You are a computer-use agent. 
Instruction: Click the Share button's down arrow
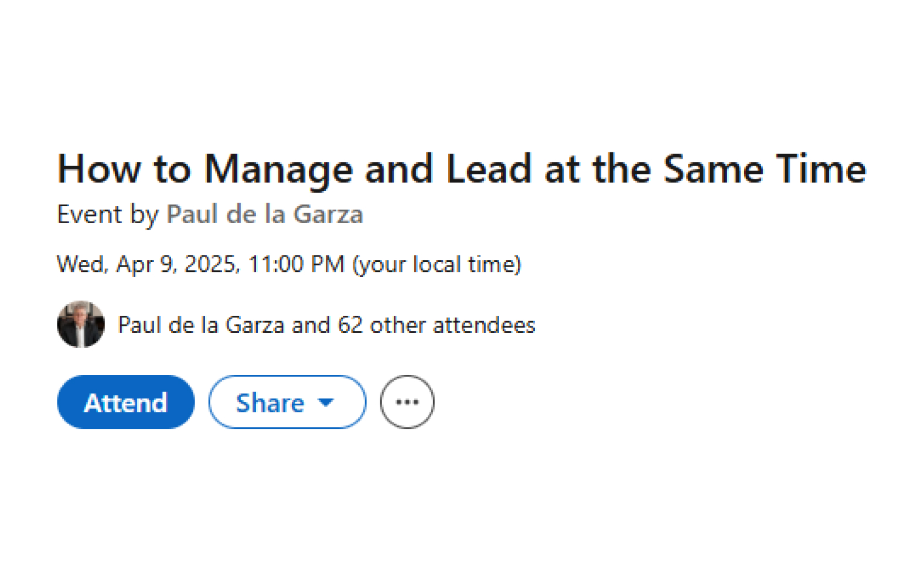coord(326,402)
